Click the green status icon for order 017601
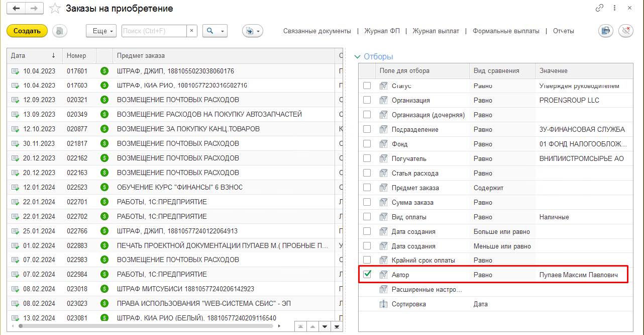This screenshot has width=644, height=335. (104, 71)
